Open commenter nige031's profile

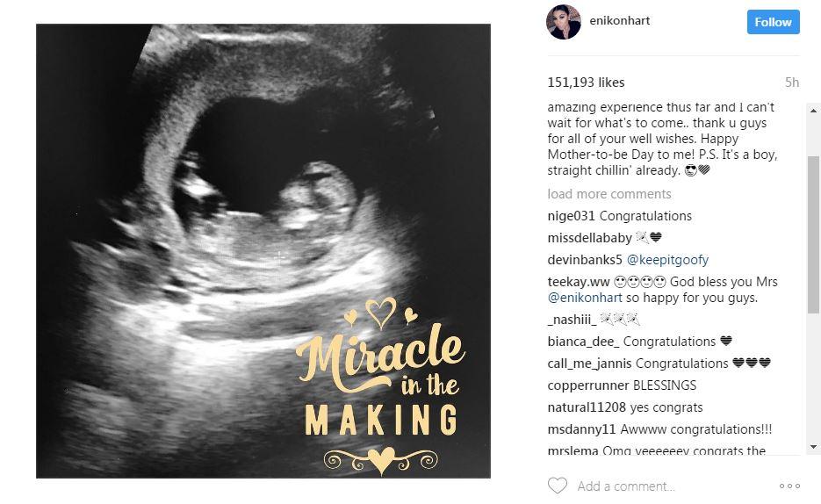[x=572, y=216]
